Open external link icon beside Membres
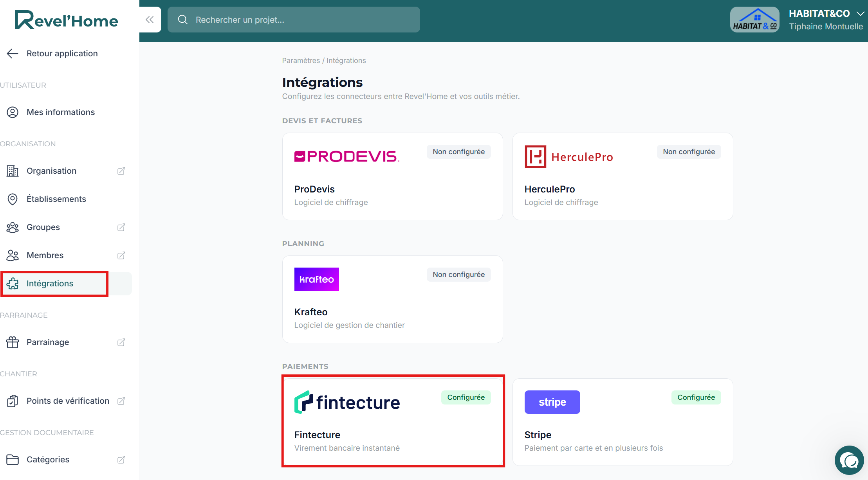Viewport: 868px width, 480px height. tap(121, 255)
